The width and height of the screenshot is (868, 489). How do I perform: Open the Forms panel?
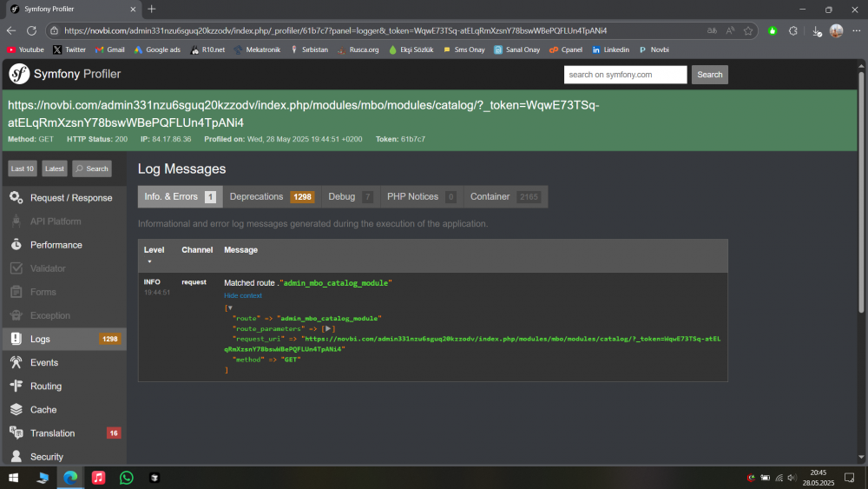coord(64,292)
